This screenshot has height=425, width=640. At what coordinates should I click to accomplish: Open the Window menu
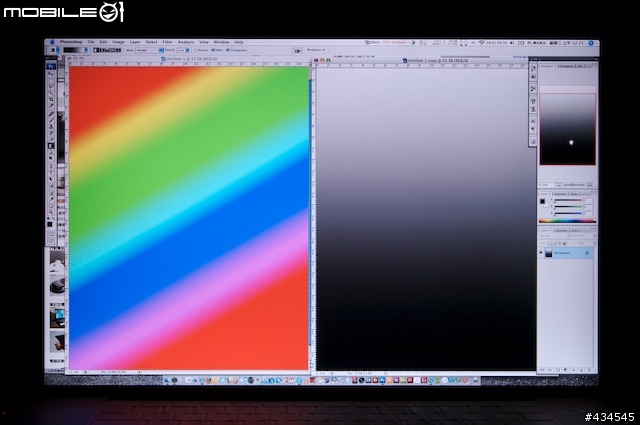coord(221,42)
